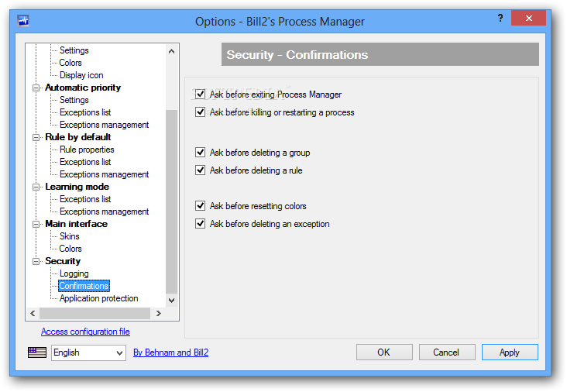Select Colors under Main interface
This screenshot has width=567, height=392.
point(70,249)
